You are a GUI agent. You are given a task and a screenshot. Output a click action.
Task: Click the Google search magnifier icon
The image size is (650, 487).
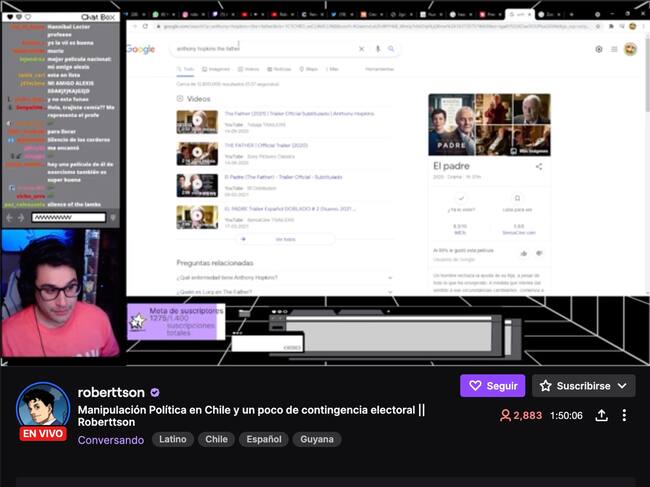391,49
